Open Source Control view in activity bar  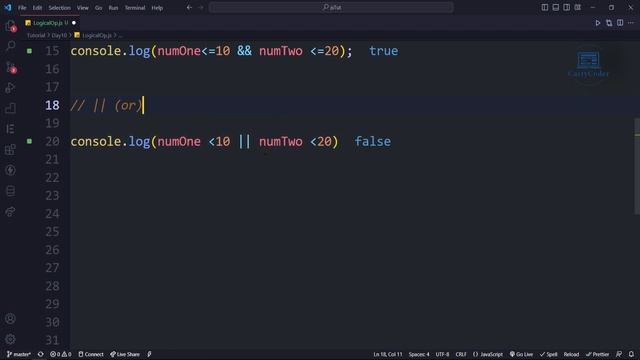point(11,67)
